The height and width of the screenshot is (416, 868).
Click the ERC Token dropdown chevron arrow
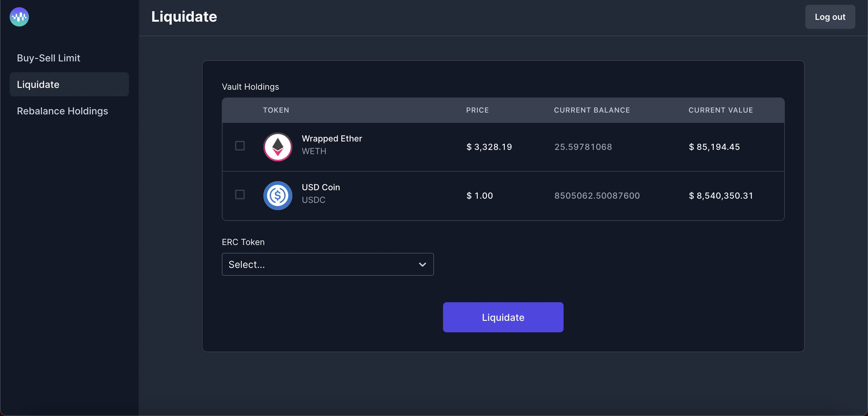point(422,265)
